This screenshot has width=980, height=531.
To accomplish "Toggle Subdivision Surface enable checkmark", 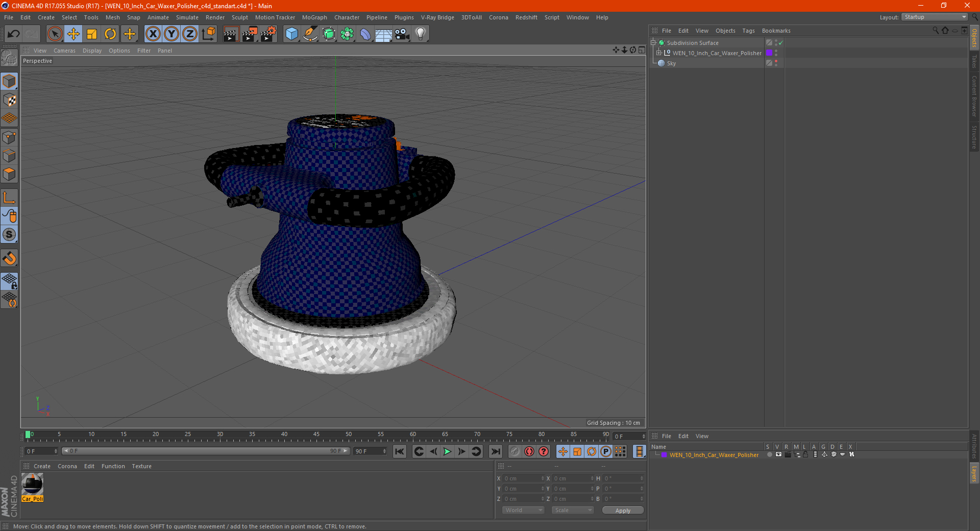I will point(780,43).
